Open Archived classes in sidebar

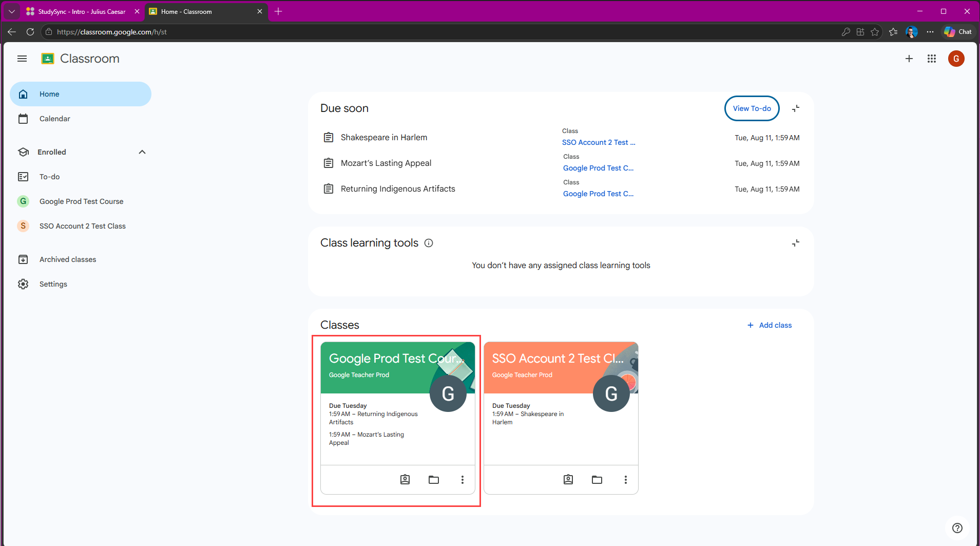pos(81,259)
